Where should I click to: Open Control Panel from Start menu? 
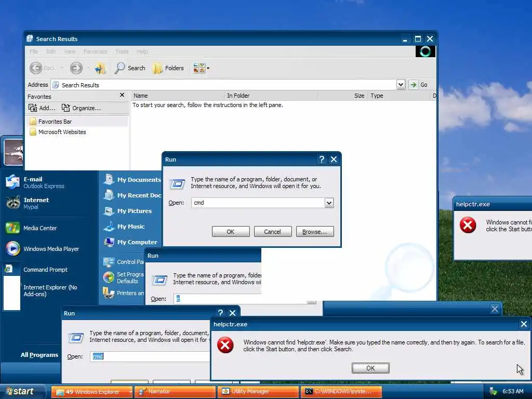pos(124,262)
